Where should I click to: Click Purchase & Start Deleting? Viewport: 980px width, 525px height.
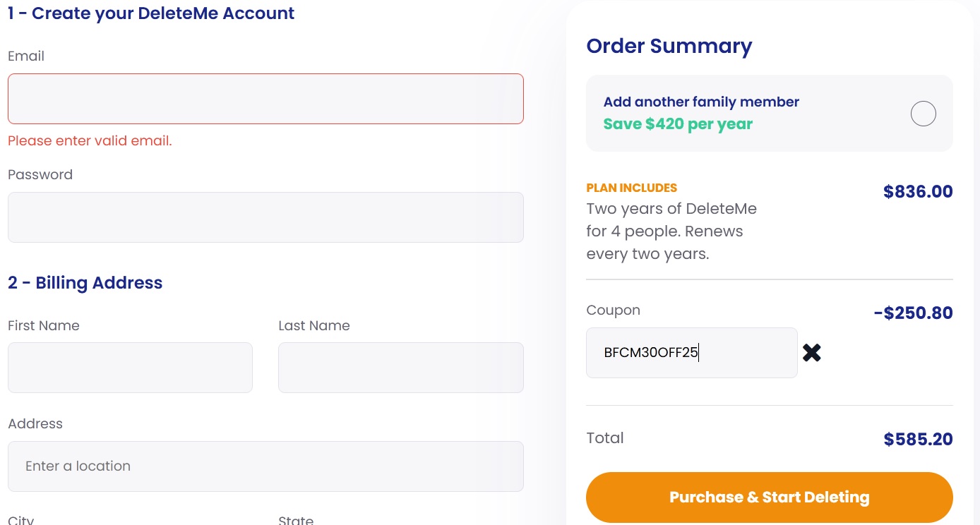click(x=769, y=497)
